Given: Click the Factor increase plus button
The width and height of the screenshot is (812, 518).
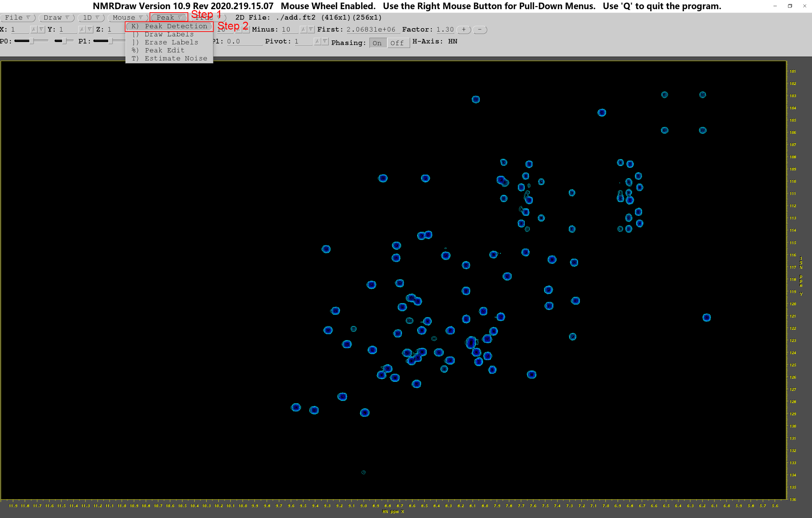Looking at the screenshot, I should click(463, 30).
